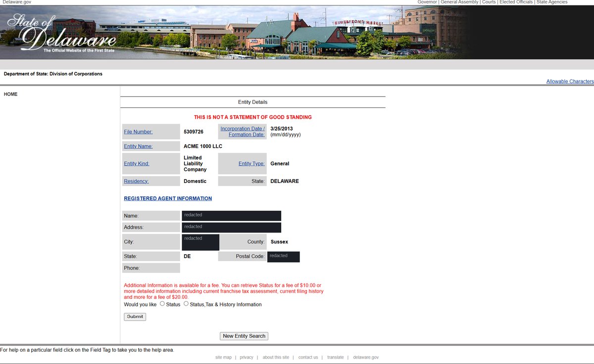Click the residency value Domestic
The image size is (594, 364).
pos(195,181)
